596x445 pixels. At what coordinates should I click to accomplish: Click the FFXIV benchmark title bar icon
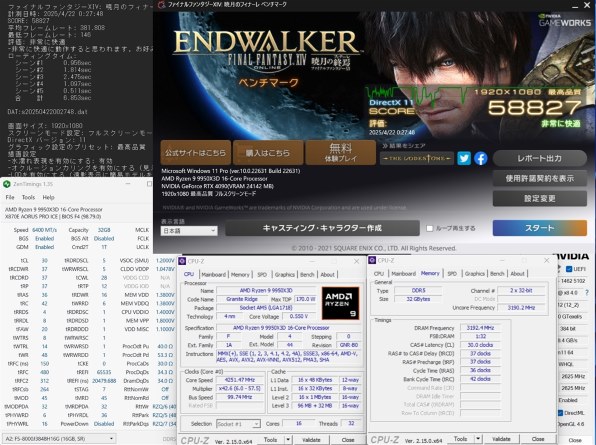pyautogui.click(x=162, y=5)
